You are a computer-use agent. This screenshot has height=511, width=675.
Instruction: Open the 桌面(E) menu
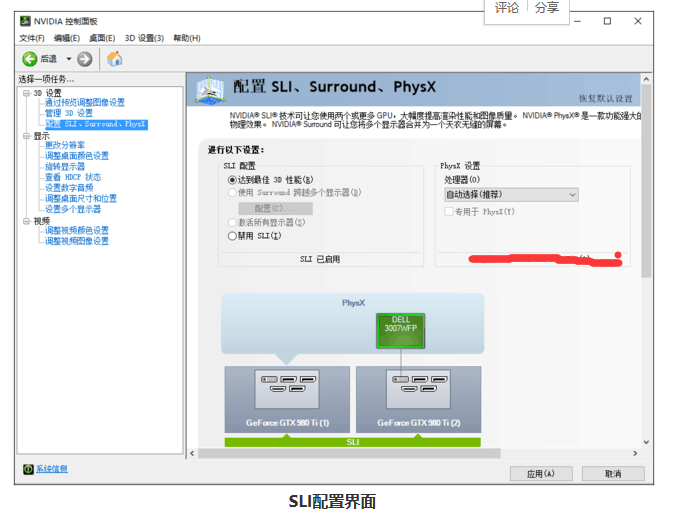click(x=102, y=38)
